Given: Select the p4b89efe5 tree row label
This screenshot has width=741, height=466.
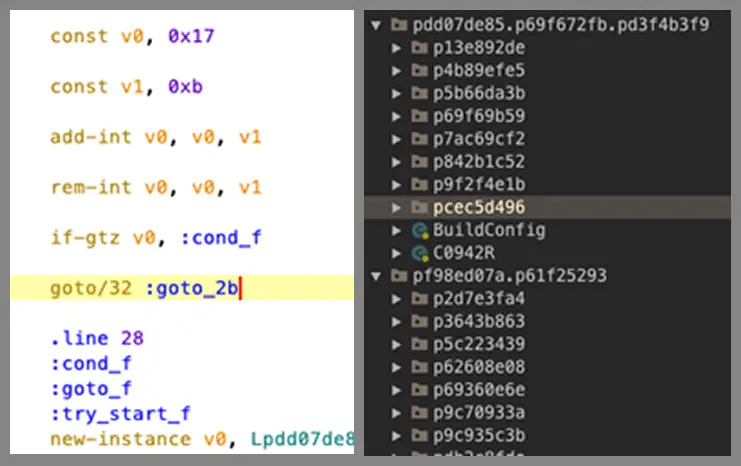Looking at the screenshot, I should tap(479, 70).
